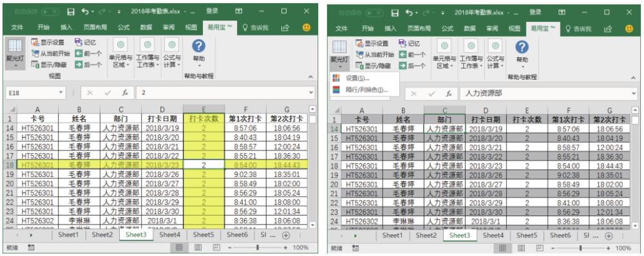Viewport: 644px width, 256px height.
Task: Click zoom in plus in left window
Action: coord(285,248)
